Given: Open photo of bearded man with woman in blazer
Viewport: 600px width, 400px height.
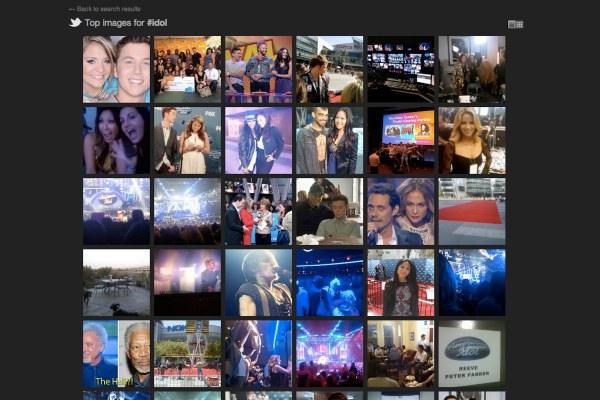Looking at the screenshot, I should (329, 140).
